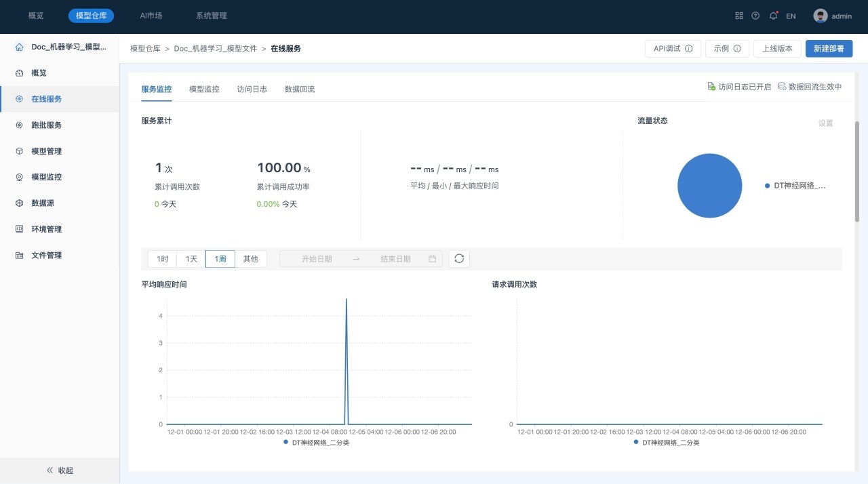This screenshot has height=484, width=868.
Task: Click the 新建部署 button
Action: click(x=829, y=49)
